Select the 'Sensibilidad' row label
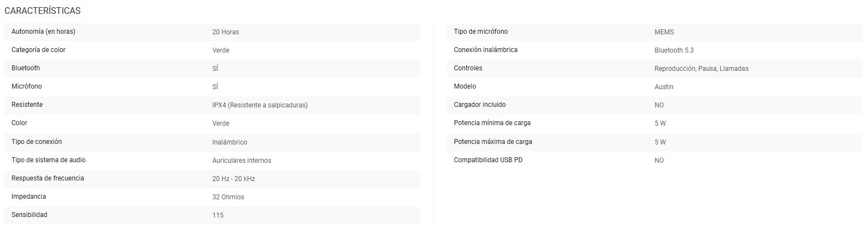 click(29, 215)
